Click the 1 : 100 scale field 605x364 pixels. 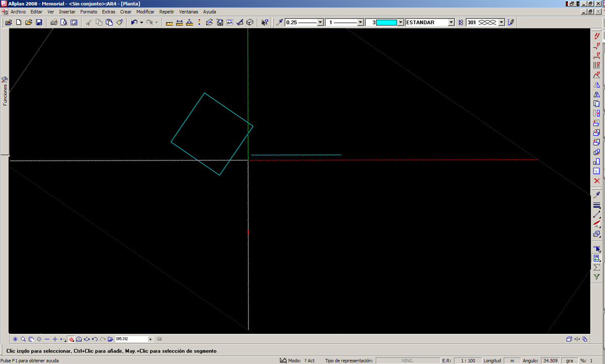coord(467,360)
